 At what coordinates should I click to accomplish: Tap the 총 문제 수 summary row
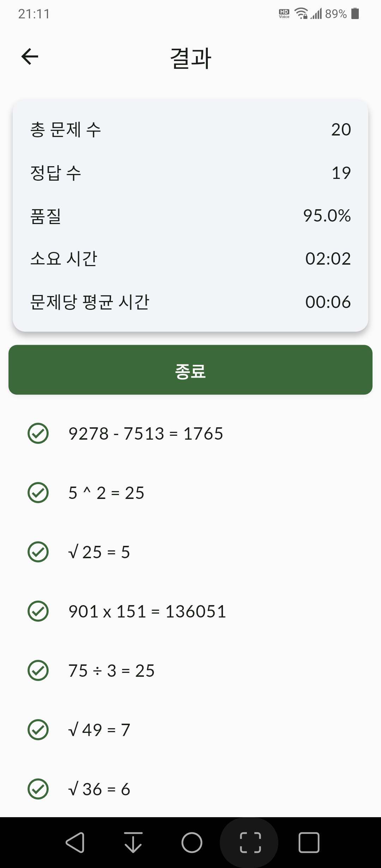pos(190,129)
